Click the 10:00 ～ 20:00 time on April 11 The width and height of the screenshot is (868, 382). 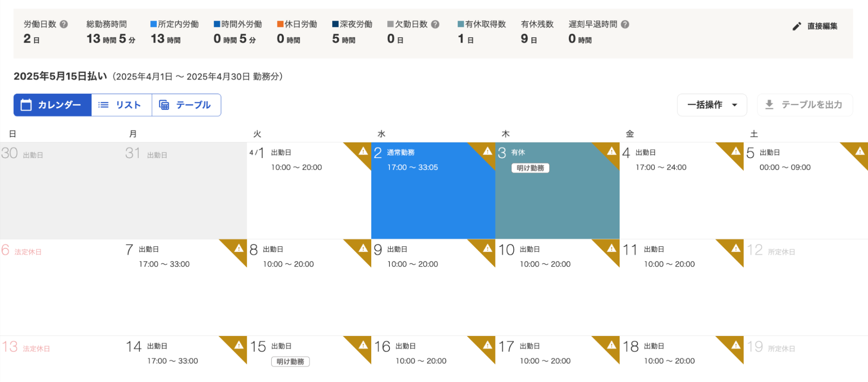pos(670,264)
